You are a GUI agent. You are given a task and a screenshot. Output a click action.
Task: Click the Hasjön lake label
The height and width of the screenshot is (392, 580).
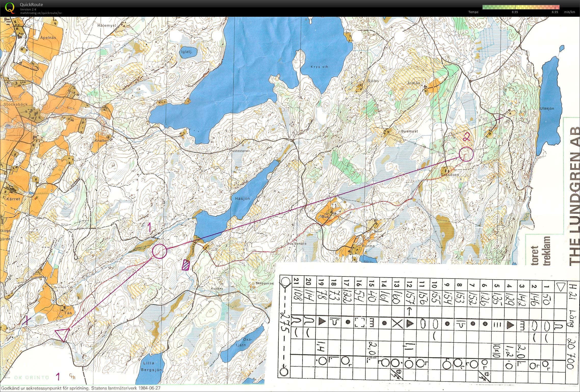pos(242,198)
